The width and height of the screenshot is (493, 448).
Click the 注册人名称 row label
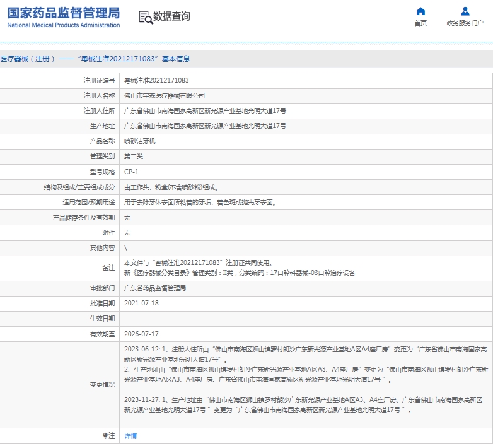pos(99,96)
